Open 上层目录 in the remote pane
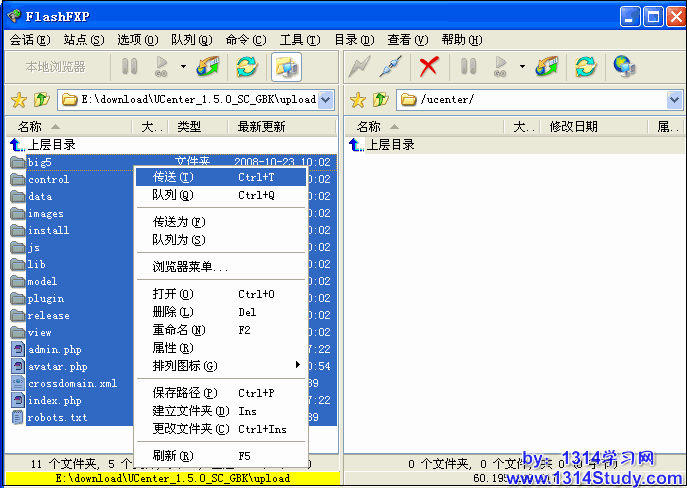 coord(389,145)
